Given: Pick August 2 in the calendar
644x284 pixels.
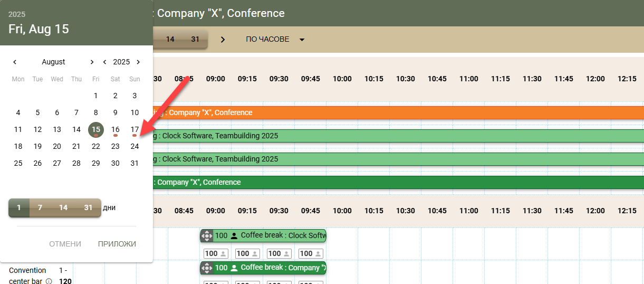Looking at the screenshot, I should [x=115, y=96].
